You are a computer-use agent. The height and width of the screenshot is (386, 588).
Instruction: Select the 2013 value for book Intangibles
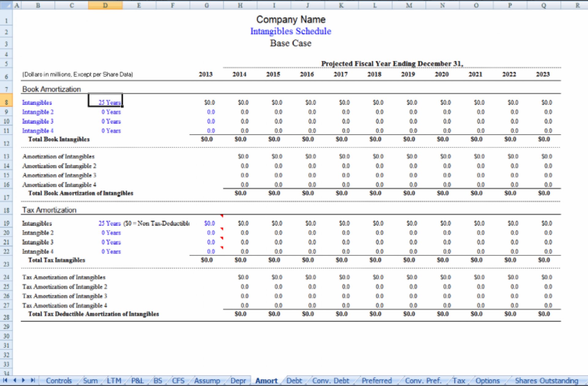point(209,102)
